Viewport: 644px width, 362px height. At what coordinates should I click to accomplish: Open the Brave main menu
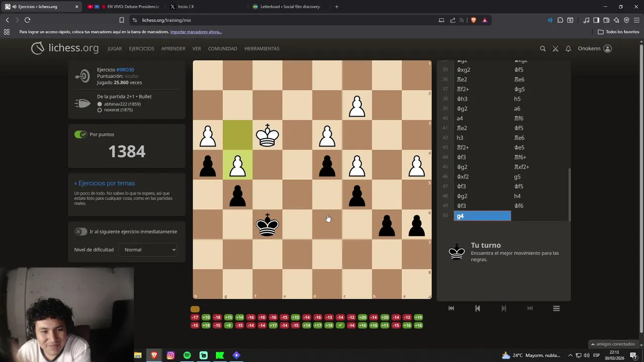click(x=636, y=20)
